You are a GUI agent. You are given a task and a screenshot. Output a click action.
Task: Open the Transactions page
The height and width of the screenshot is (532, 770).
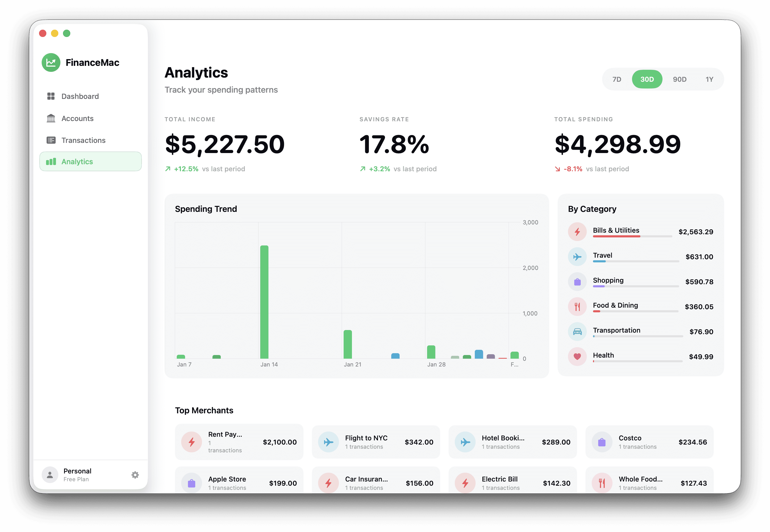[x=83, y=140]
